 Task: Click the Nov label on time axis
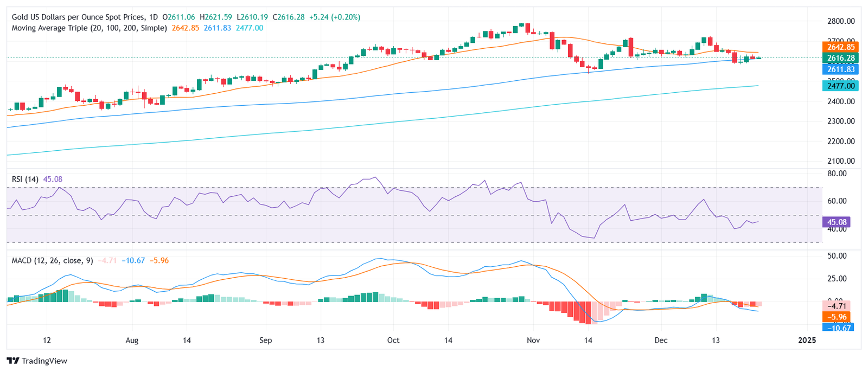533,340
